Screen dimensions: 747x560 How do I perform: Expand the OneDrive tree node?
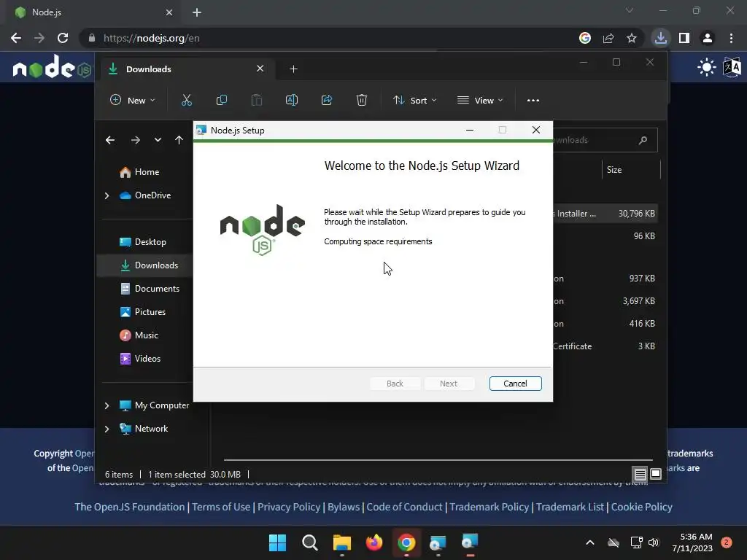point(107,195)
